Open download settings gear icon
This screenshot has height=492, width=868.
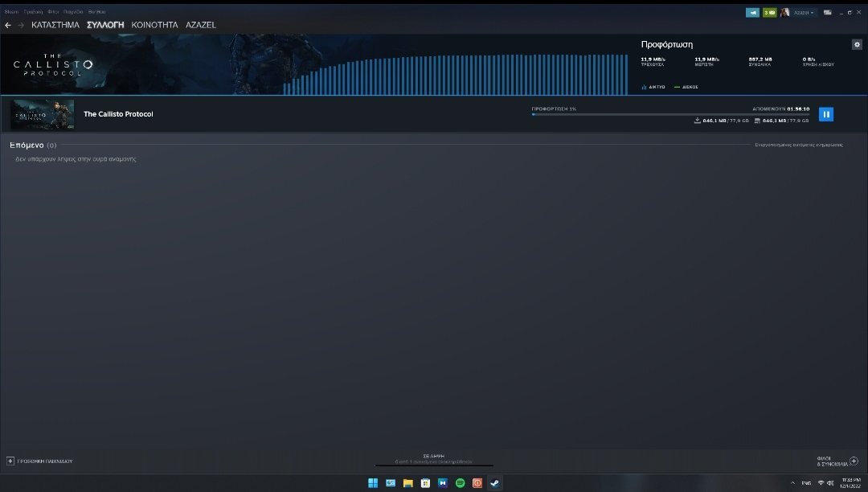coord(857,45)
